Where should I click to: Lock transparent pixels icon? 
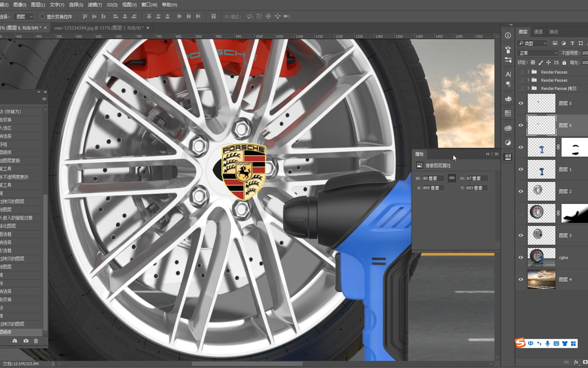tap(533, 63)
